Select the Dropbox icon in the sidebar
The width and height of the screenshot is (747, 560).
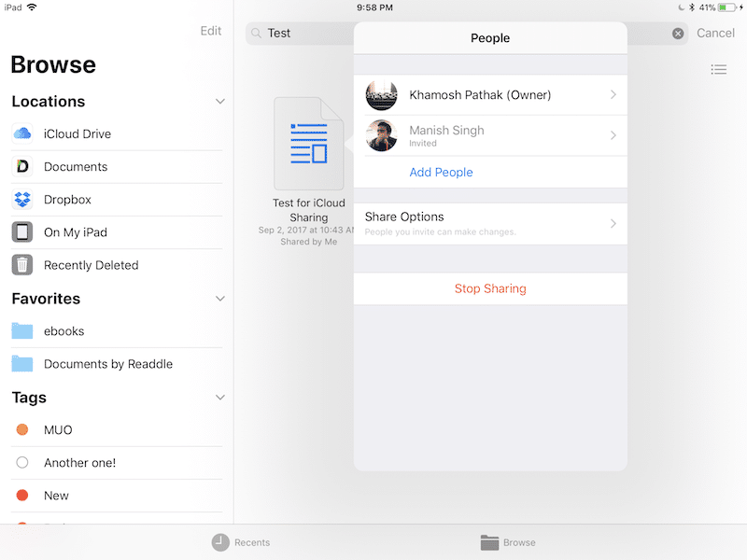(x=22, y=200)
